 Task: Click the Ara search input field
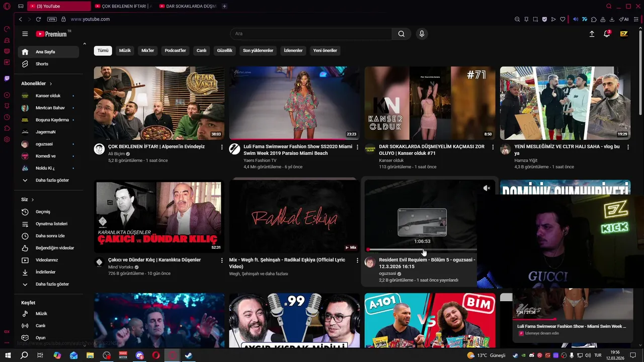(x=311, y=34)
